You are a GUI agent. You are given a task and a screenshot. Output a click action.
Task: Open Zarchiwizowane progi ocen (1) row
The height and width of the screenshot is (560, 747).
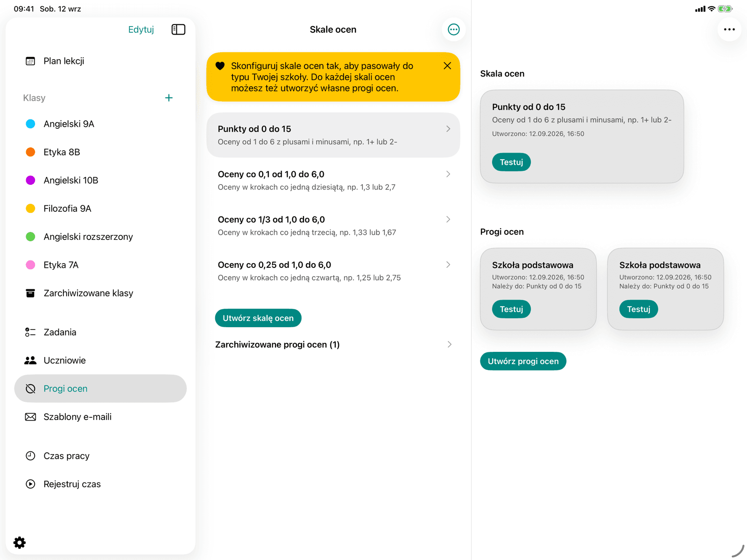333,344
